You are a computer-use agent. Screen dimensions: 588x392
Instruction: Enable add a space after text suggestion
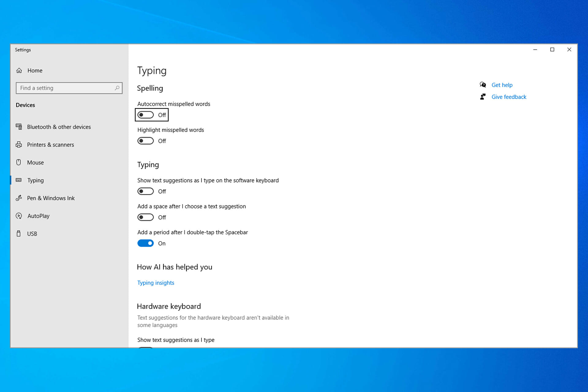145,217
